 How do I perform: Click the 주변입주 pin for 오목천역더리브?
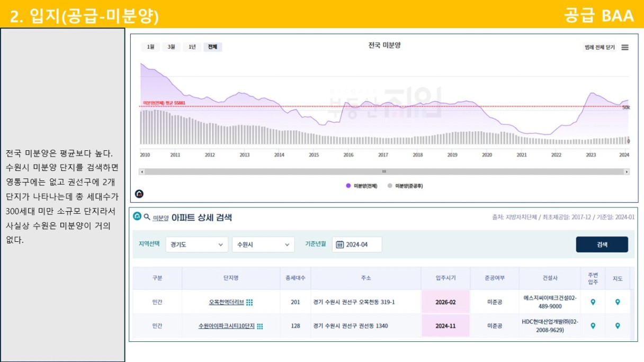click(x=593, y=302)
